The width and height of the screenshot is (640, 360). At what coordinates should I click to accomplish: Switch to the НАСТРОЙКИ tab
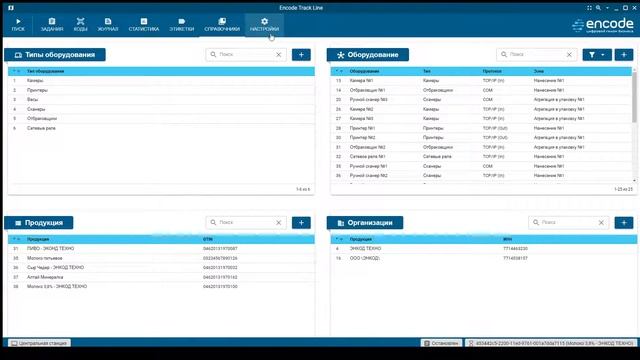point(264,25)
